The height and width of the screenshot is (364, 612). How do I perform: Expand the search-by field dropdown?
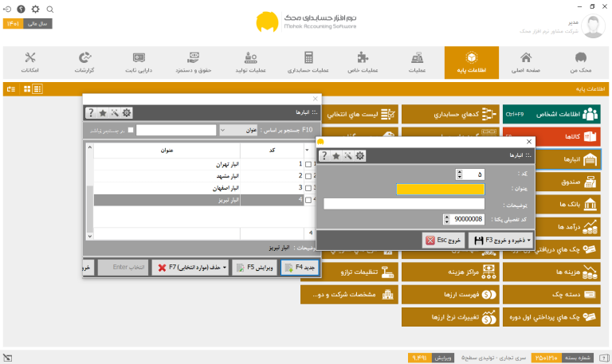tap(223, 130)
